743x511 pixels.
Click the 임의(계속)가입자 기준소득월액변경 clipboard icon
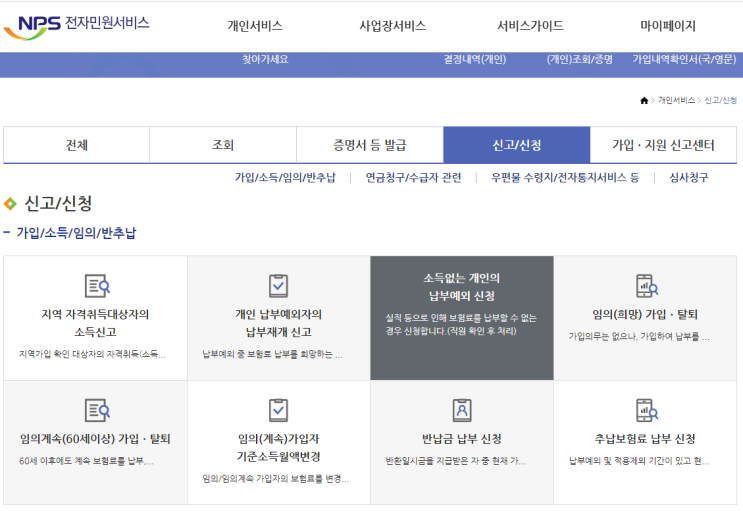(x=279, y=410)
